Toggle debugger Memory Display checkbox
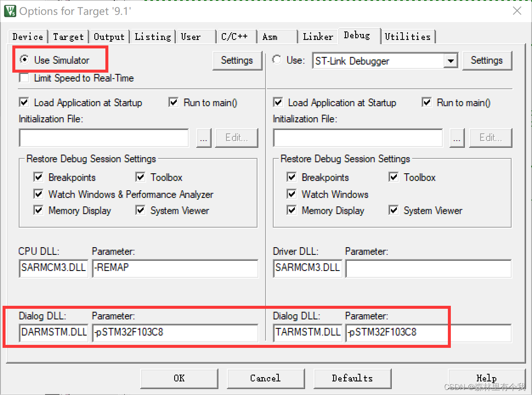 [292, 210]
